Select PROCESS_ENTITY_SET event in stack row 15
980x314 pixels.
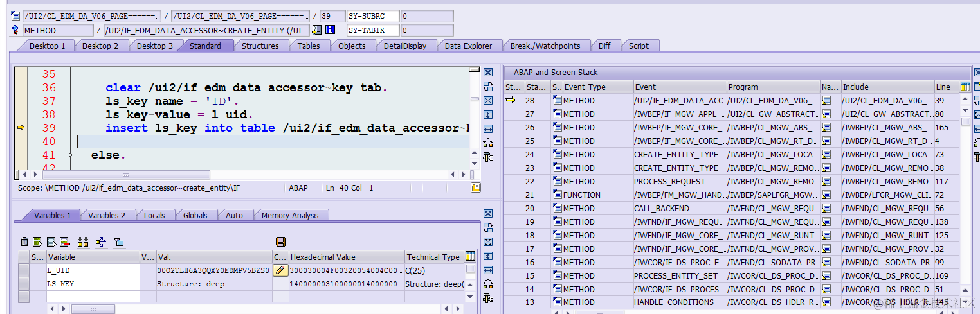click(679, 275)
